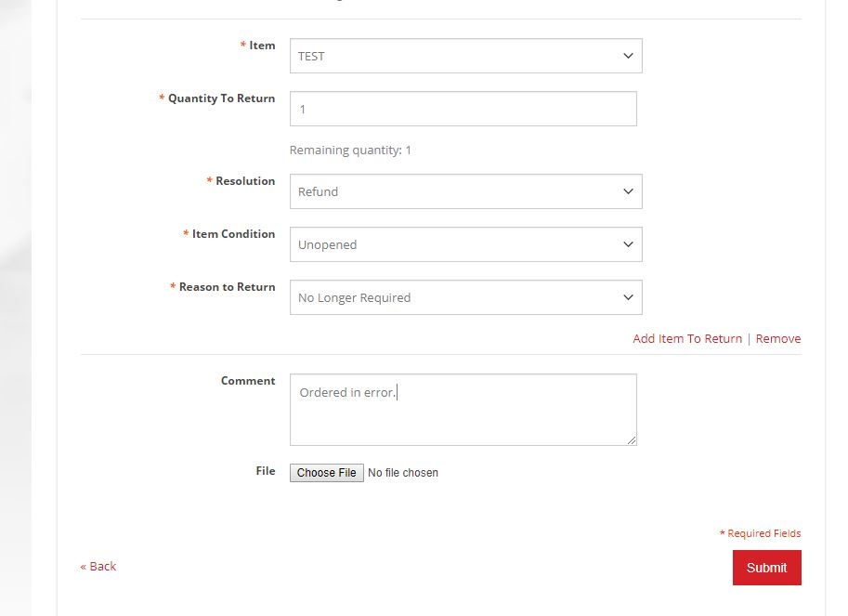The height and width of the screenshot is (616, 848).
Task: Click the Add Item To Return link
Action: 687,338
